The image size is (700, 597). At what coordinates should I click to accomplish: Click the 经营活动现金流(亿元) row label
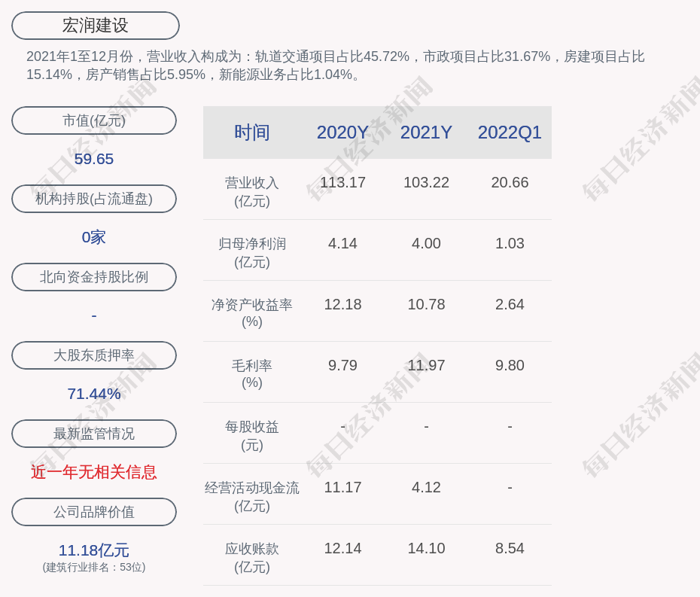point(252,497)
